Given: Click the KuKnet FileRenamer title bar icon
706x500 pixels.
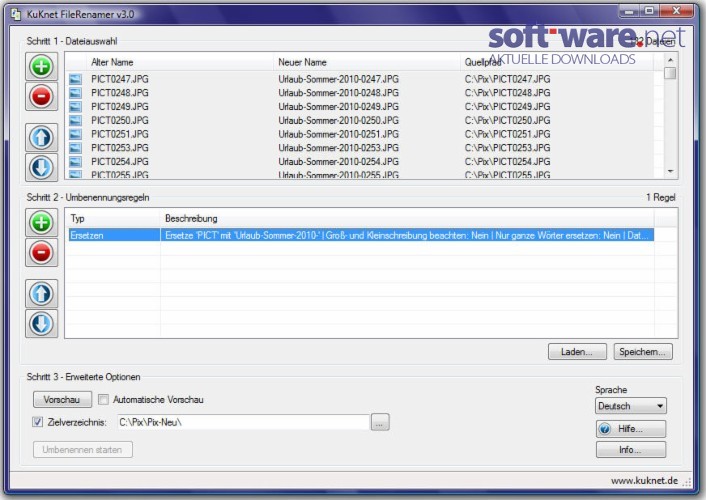Looking at the screenshot, I should point(15,14).
